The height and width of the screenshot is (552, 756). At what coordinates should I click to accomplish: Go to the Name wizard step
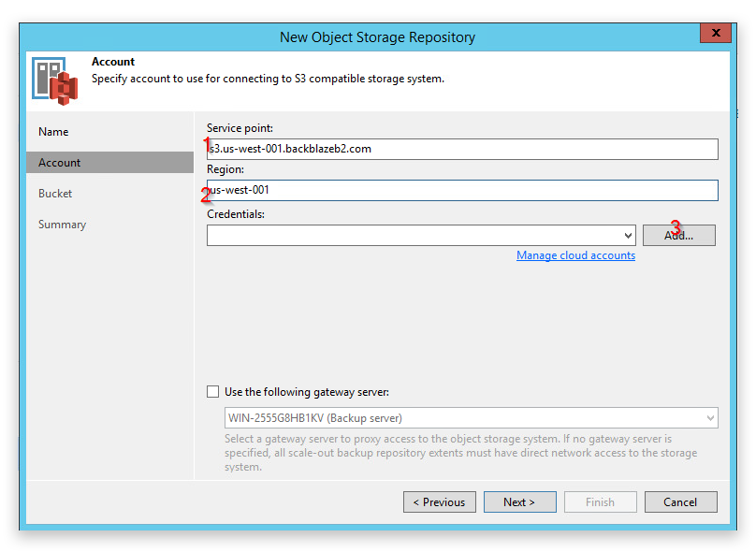(53, 132)
